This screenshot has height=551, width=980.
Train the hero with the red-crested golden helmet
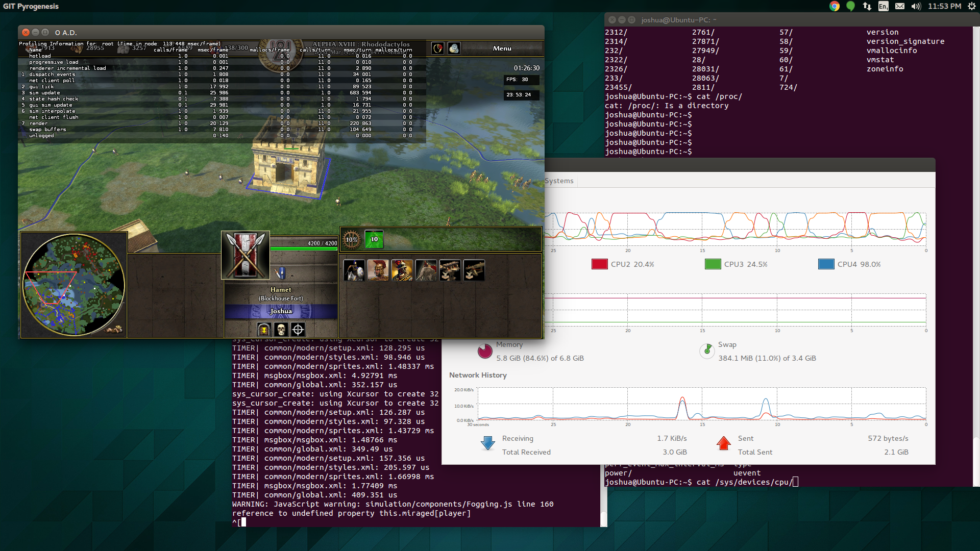pyautogui.click(x=378, y=270)
